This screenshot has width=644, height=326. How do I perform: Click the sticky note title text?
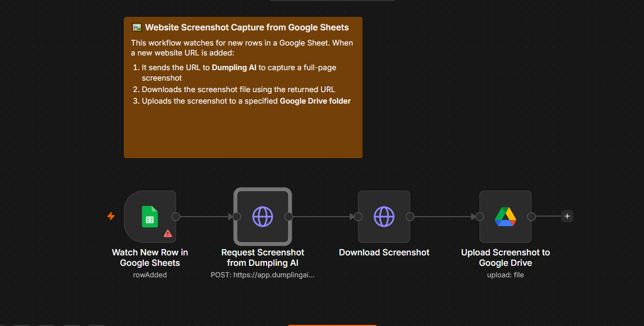pos(247,28)
